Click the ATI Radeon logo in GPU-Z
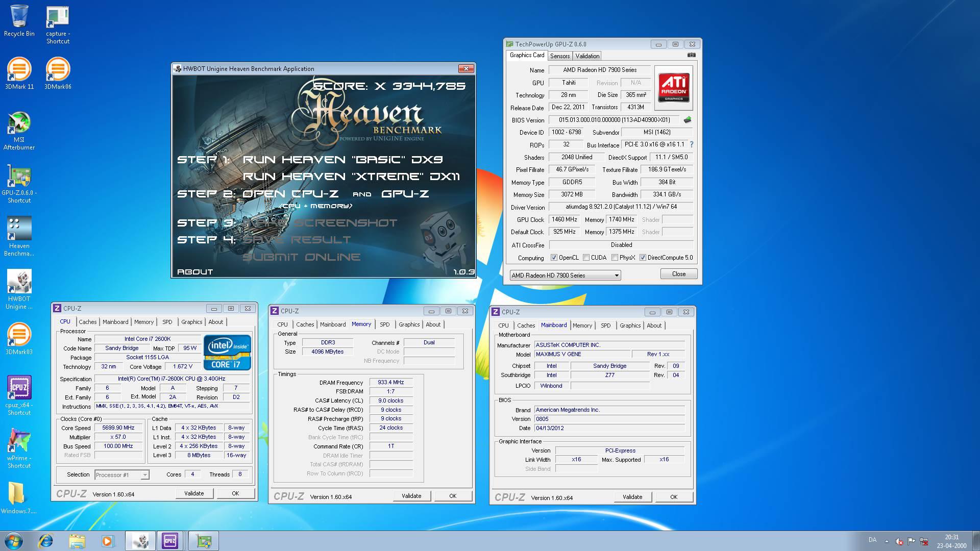 (673, 88)
